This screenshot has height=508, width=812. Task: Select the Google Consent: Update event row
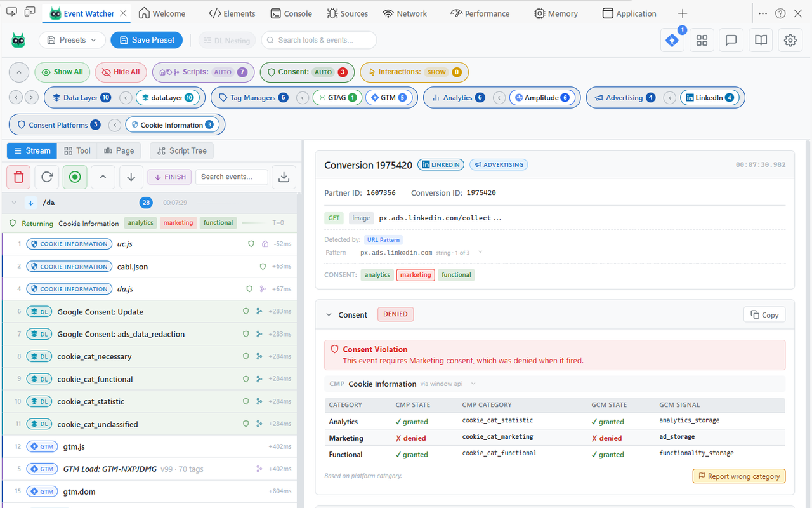click(x=150, y=312)
